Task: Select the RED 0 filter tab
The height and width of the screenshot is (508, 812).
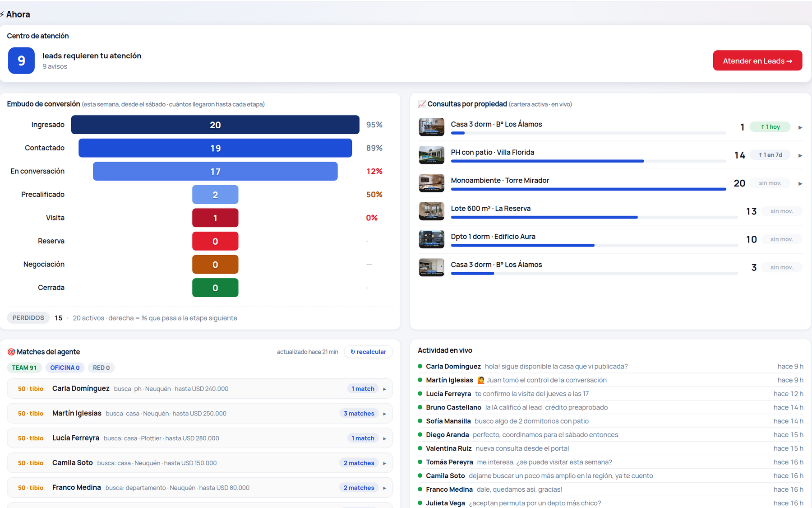Action: tap(101, 368)
